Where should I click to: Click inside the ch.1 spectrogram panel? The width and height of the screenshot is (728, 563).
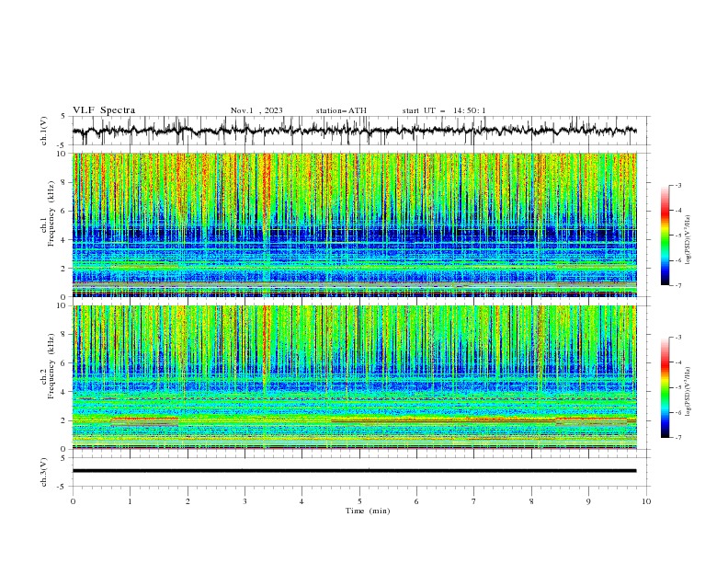coord(355,224)
